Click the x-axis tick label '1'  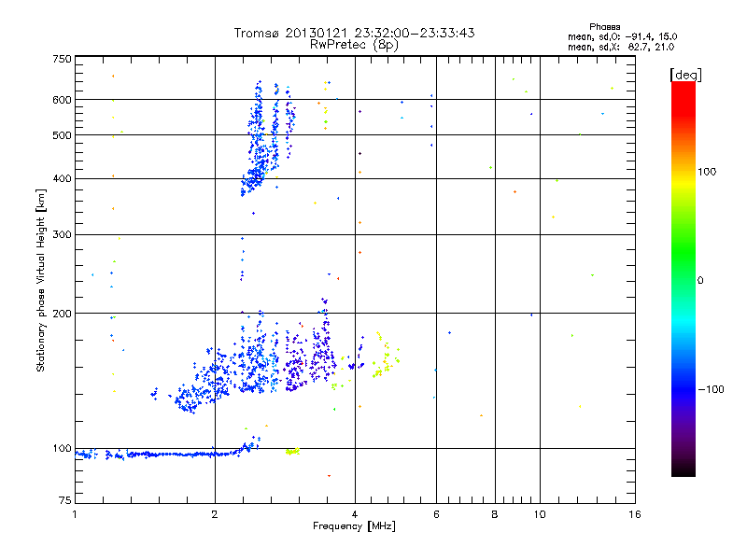click(75, 514)
